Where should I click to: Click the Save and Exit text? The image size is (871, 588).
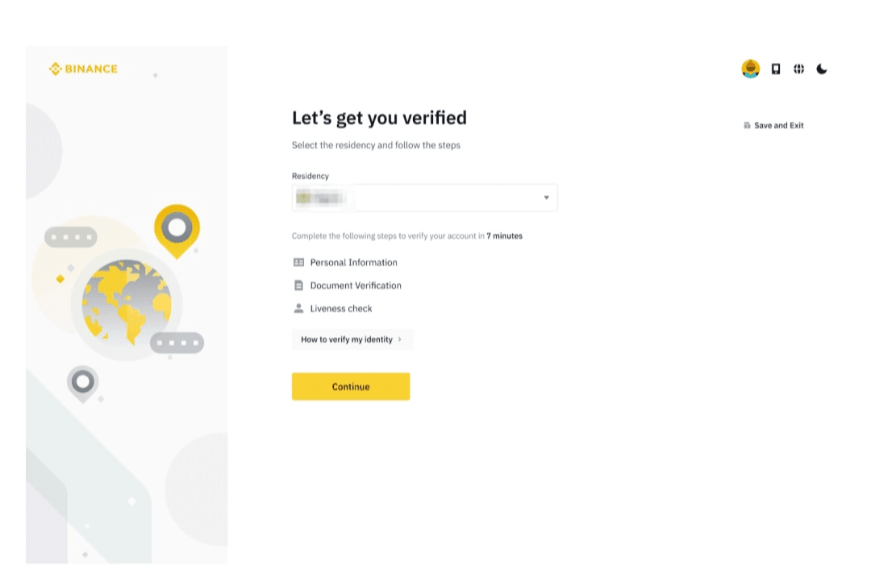click(779, 126)
